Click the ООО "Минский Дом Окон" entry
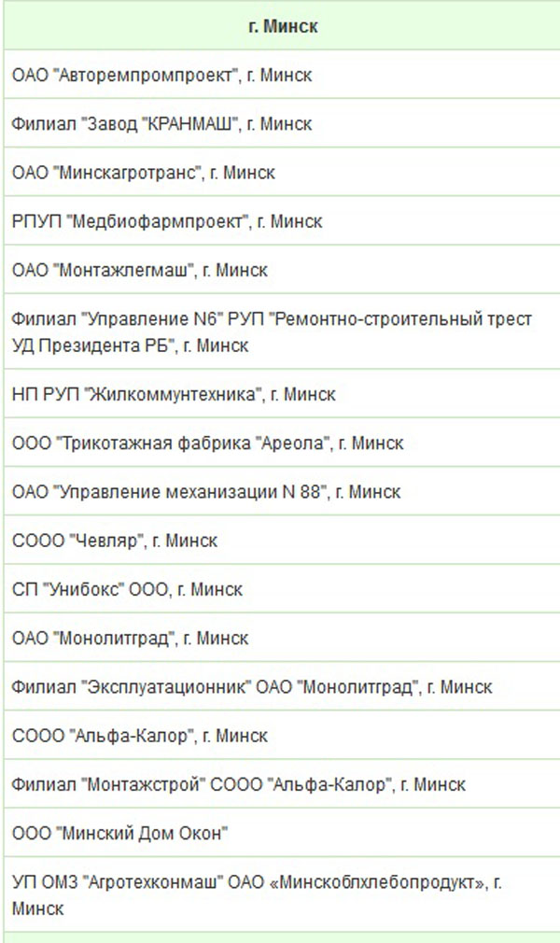Viewport: 560px width, 943px height. click(119, 833)
